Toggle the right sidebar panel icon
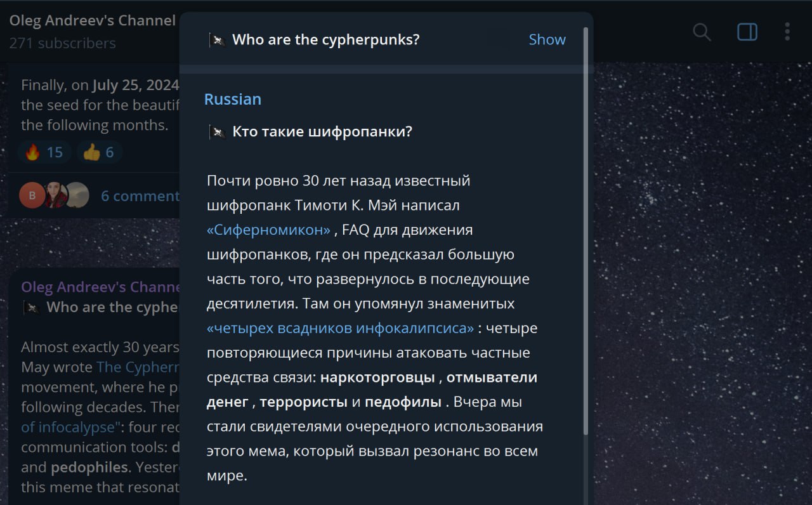This screenshot has height=505, width=812. click(x=747, y=32)
